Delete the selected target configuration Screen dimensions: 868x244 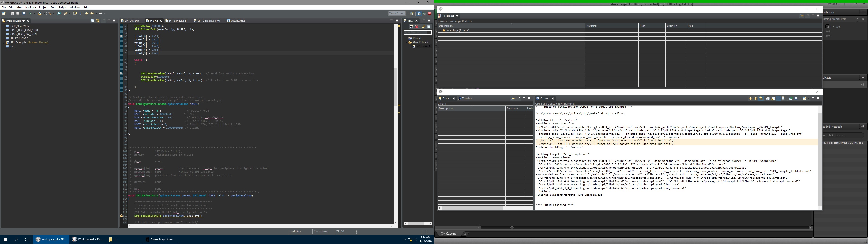coord(417,27)
